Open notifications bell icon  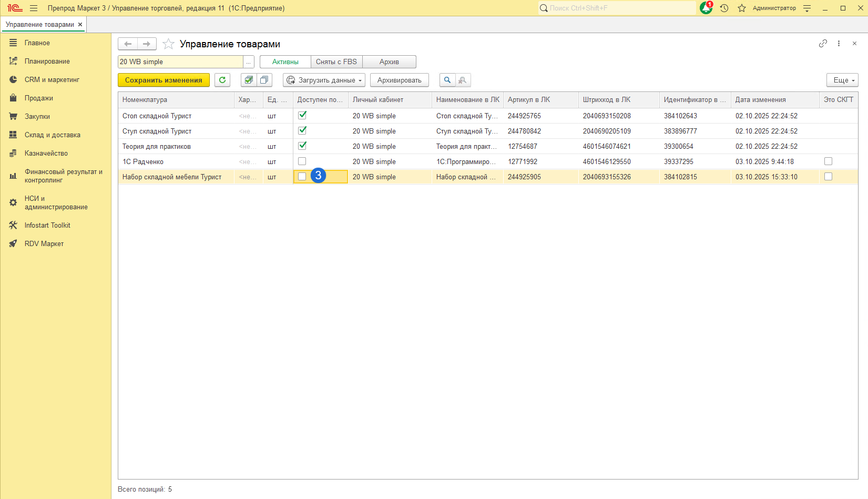pyautogui.click(x=706, y=8)
